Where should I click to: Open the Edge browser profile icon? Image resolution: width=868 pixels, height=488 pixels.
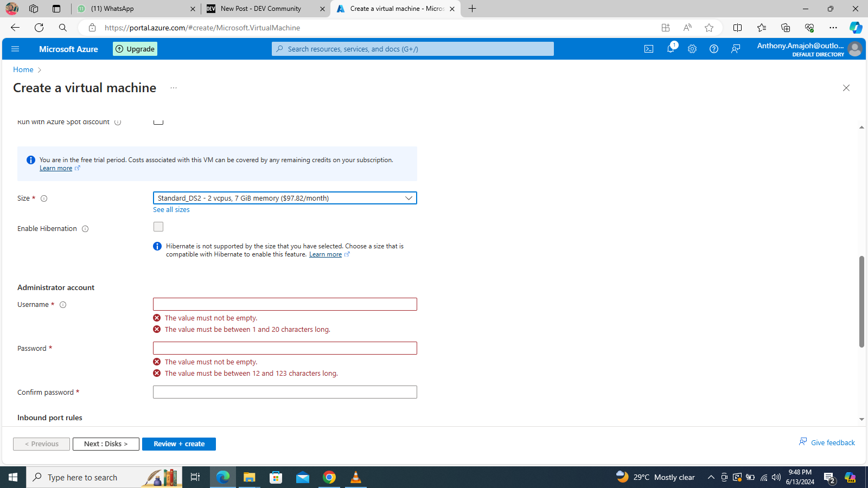(12, 9)
